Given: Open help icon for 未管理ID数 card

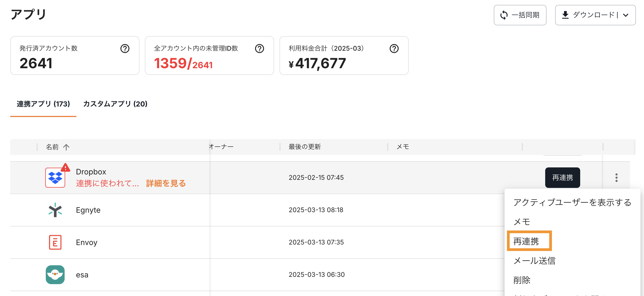Looking at the screenshot, I should (260, 49).
